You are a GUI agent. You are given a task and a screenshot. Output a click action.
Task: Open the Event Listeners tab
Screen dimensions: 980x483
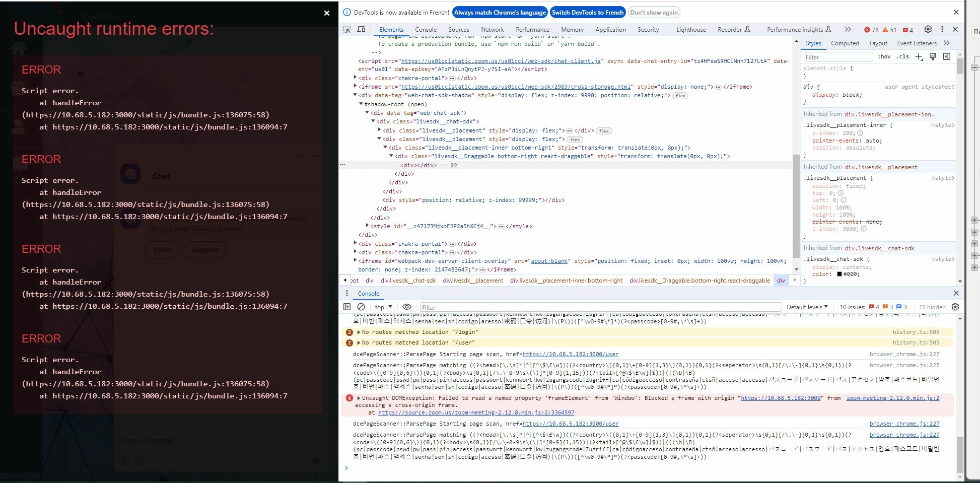coord(917,43)
